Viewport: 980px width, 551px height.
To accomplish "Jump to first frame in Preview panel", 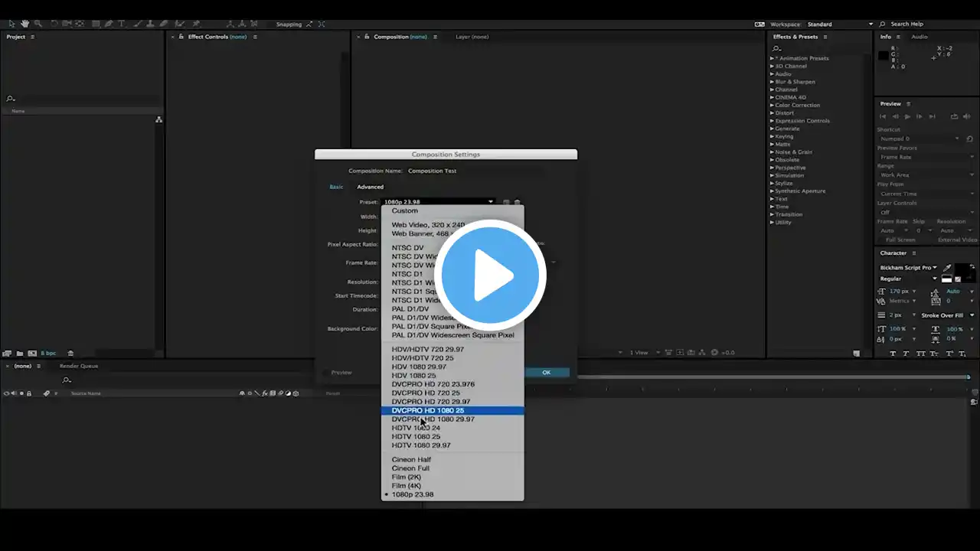I will 883,116.
